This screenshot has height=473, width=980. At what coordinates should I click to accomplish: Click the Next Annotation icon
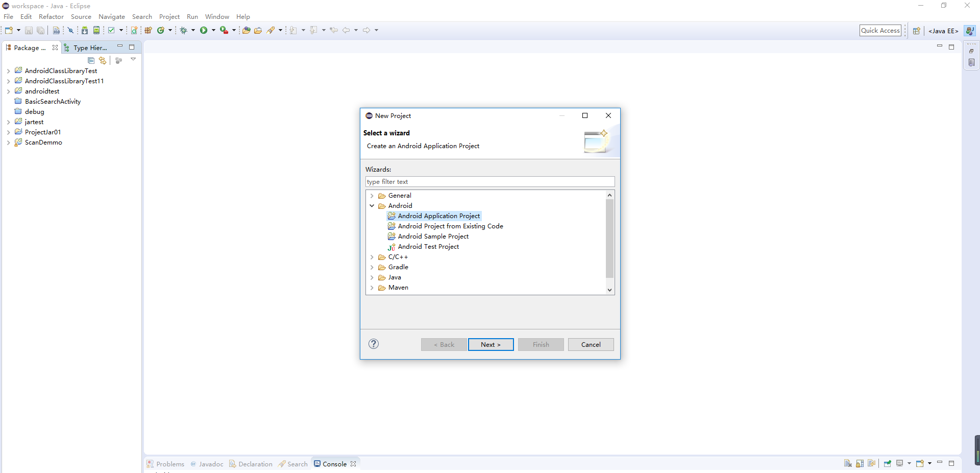click(293, 31)
